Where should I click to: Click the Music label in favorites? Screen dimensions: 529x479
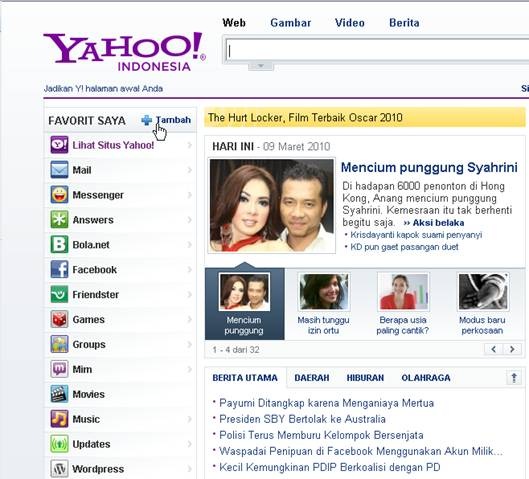point(86,419)
